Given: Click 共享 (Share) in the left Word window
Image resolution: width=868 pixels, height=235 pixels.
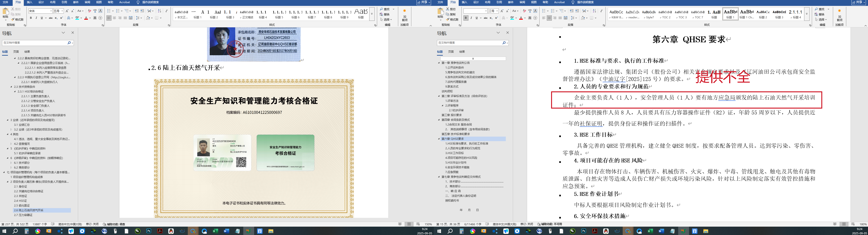Looking at the screenshot, I should pos(424,2).
